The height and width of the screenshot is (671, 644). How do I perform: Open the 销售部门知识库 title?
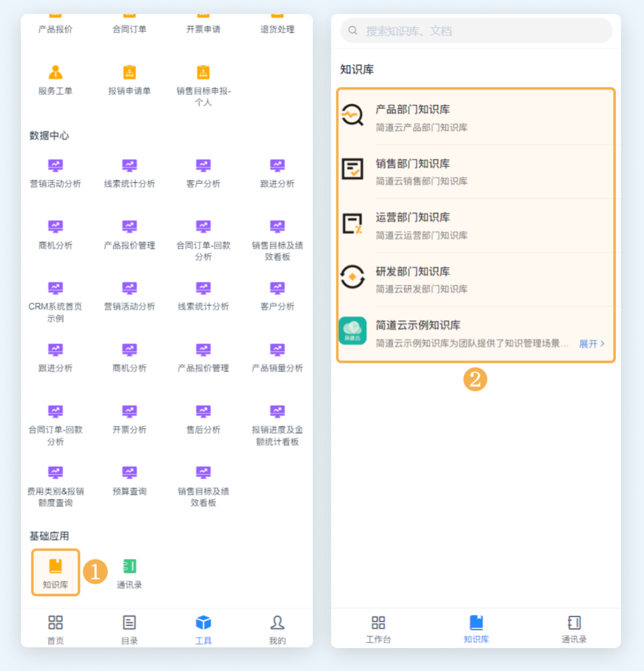pos(413,163)
